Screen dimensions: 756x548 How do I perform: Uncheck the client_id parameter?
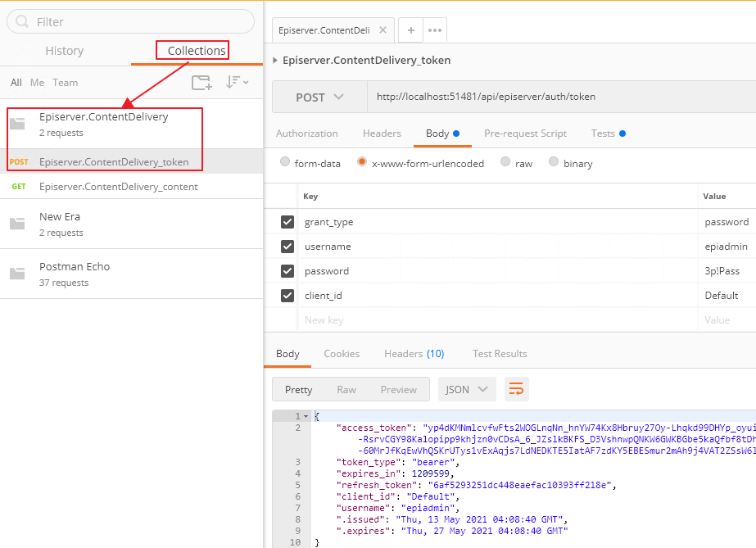pyautogui.click(x=287, y=296)
